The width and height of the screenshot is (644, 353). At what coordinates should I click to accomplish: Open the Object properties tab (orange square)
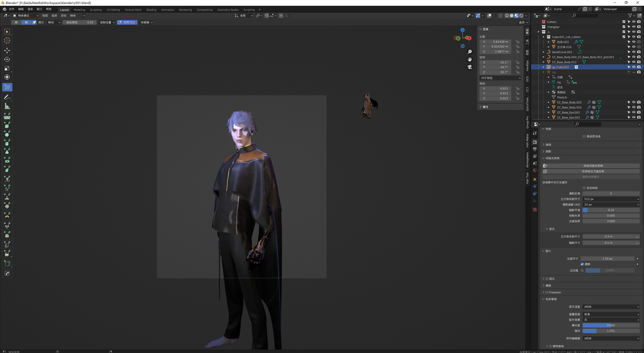(x=535, y=179)
